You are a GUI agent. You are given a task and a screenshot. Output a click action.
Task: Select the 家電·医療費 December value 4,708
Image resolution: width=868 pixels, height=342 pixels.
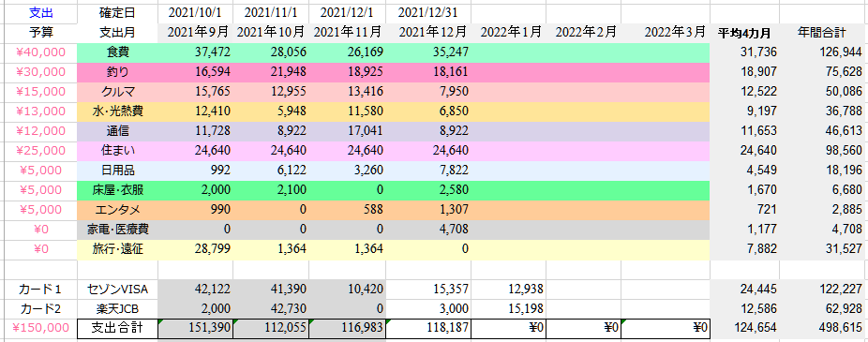pyautogui.click(x=428, y=230)
